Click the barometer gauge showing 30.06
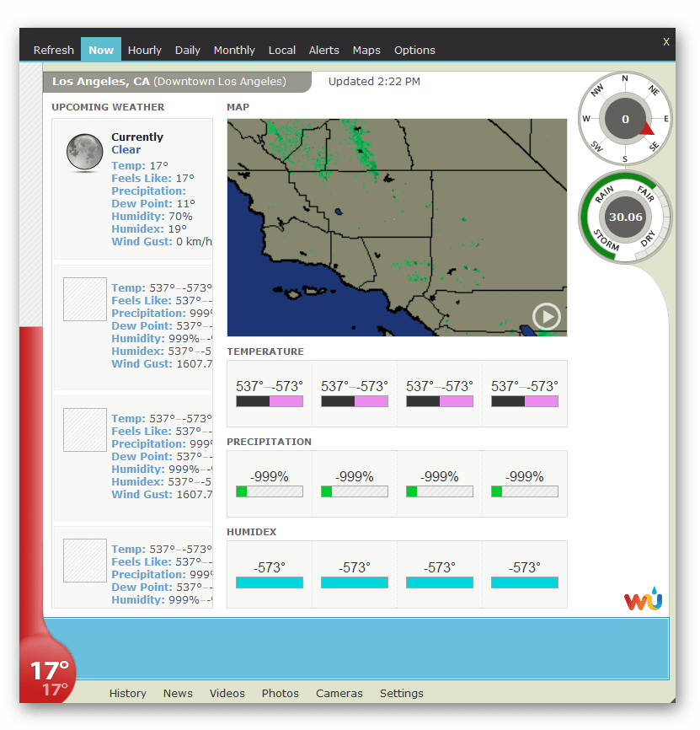700x730 pixels. tap(624, 217)
